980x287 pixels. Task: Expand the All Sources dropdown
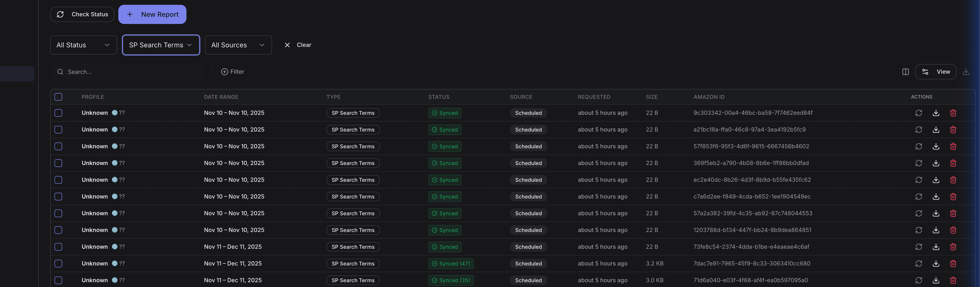[238, 45]
